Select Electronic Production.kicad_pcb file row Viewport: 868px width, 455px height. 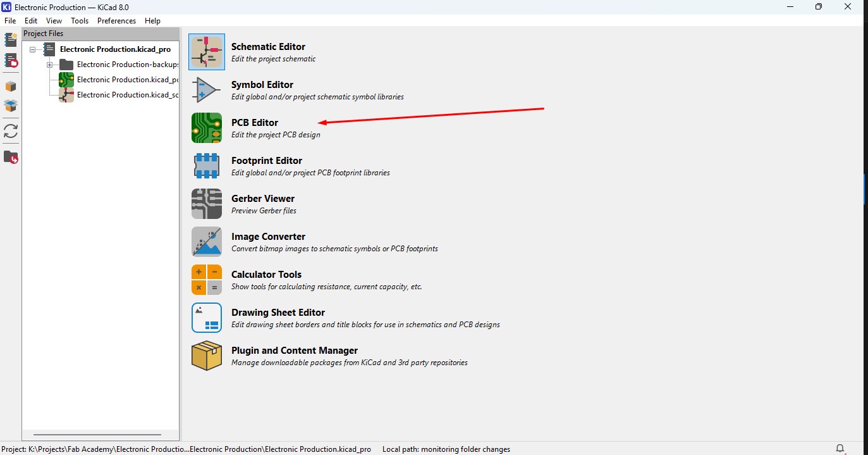click(128, 80)
